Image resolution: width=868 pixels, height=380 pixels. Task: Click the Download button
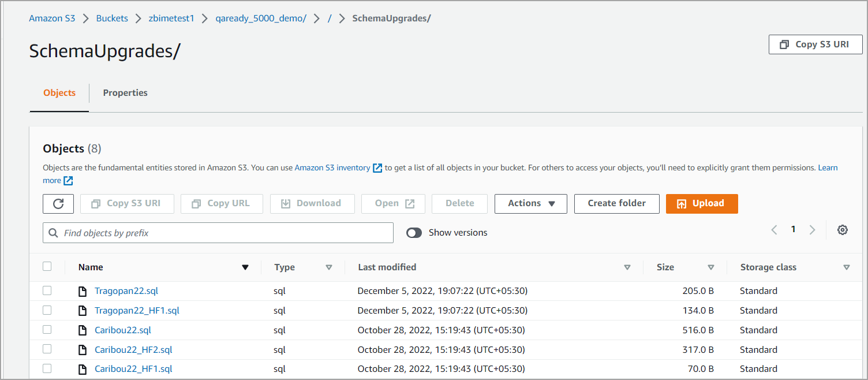click(x=312, y=203)
